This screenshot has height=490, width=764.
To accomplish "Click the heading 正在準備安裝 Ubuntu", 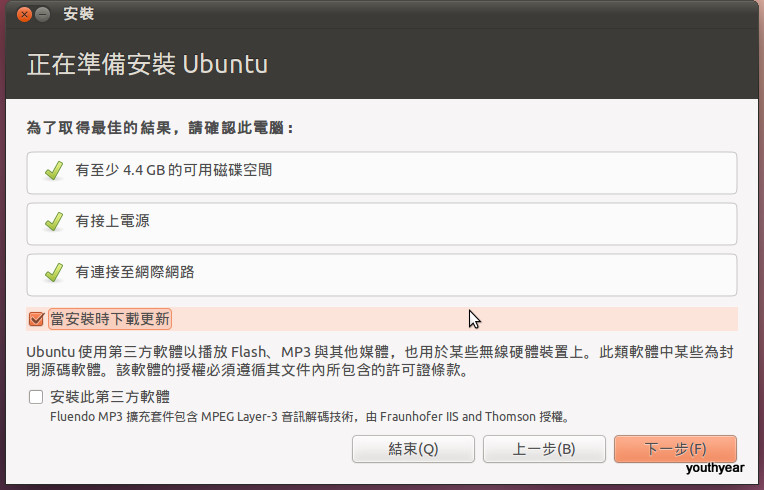I will (148, 64).
